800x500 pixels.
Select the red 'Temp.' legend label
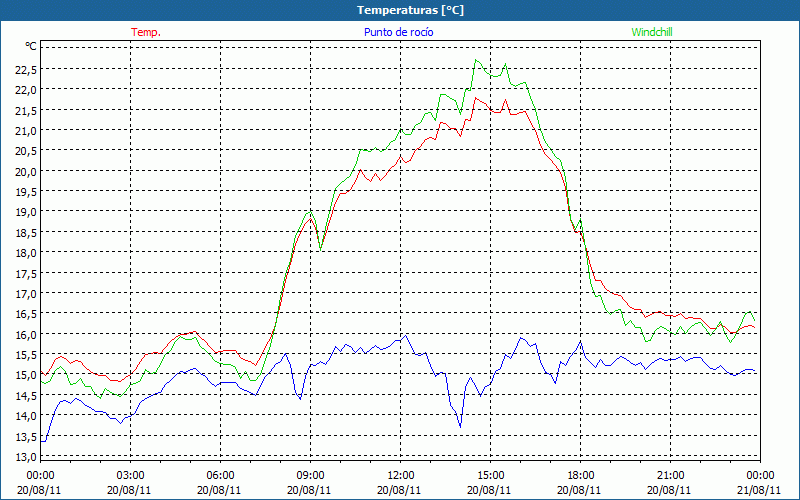146,32
